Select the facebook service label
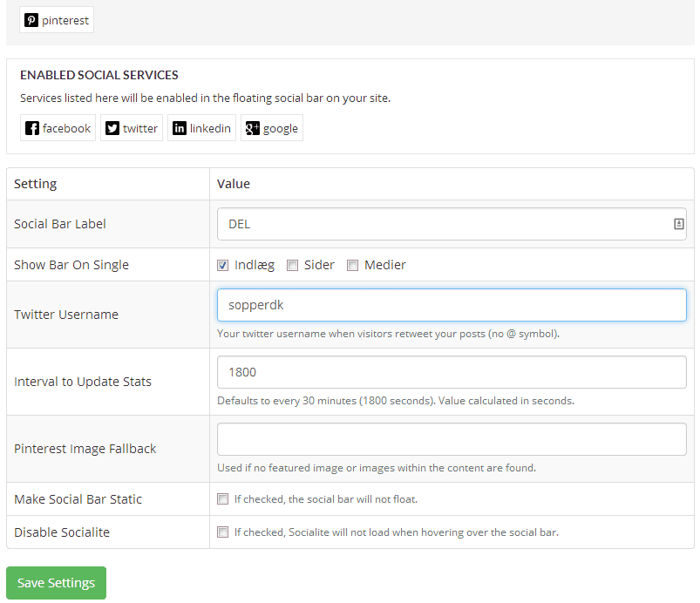 [66, 129]
